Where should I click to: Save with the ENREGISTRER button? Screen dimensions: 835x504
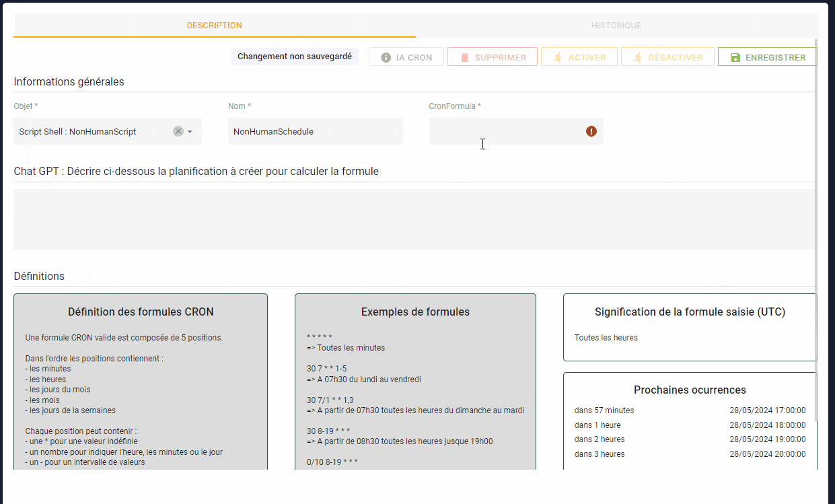[767, 57]
